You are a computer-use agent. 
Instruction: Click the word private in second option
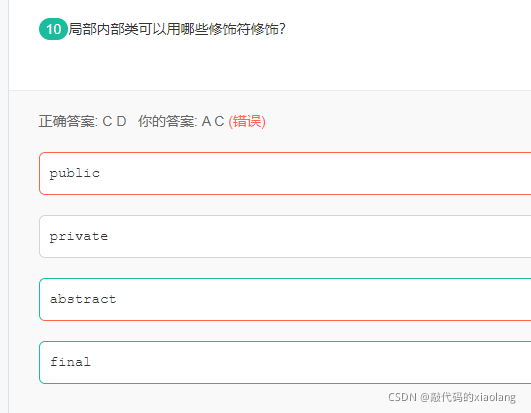click(x=79, y=237)
